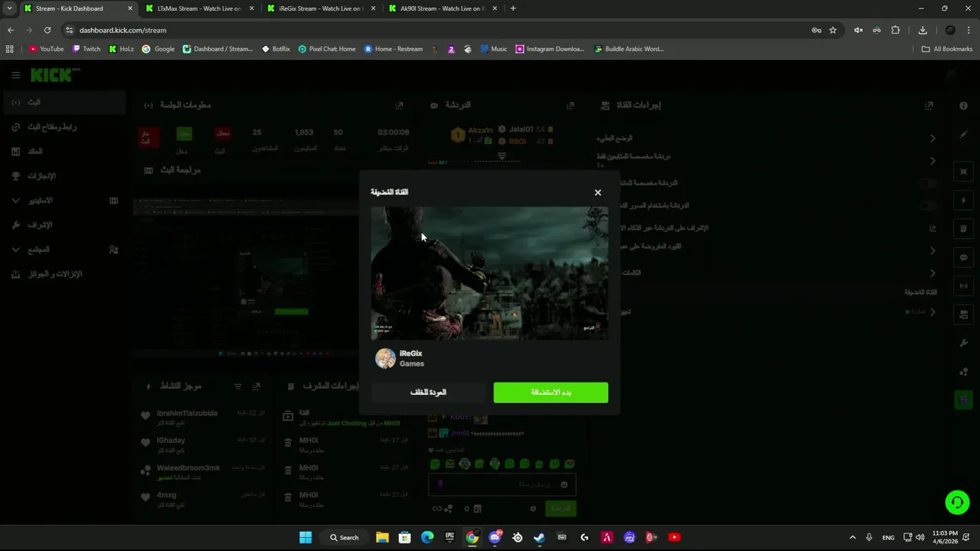Open Microsoft Store from the taskbar
Screen dimensions: 980x551
pos(405,537)
